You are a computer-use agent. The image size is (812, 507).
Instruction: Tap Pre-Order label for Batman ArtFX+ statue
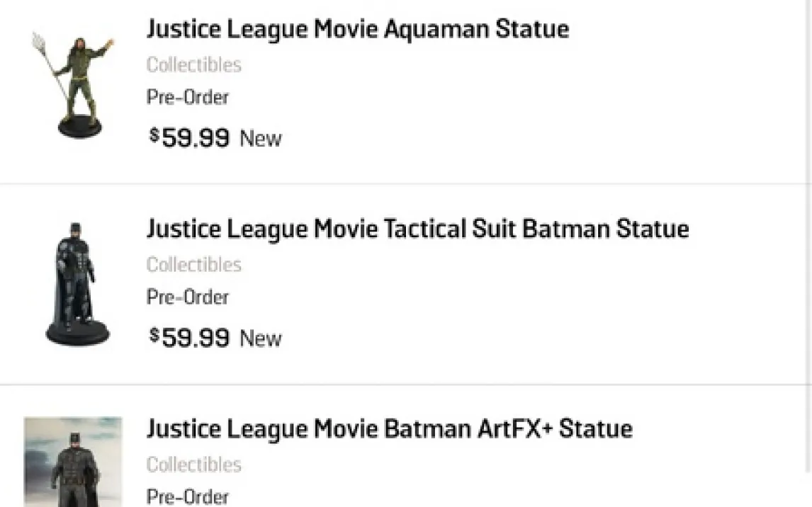click(187, 496)
